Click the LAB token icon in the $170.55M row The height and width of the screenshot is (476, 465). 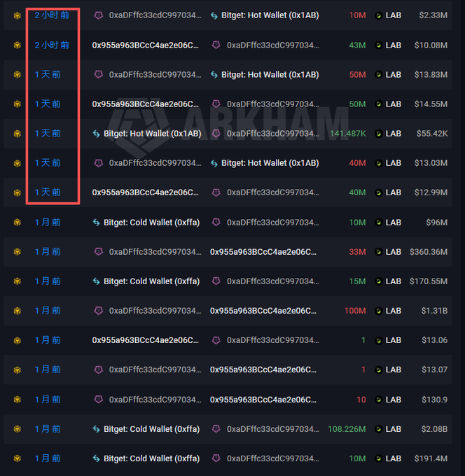tap(378, 281)
